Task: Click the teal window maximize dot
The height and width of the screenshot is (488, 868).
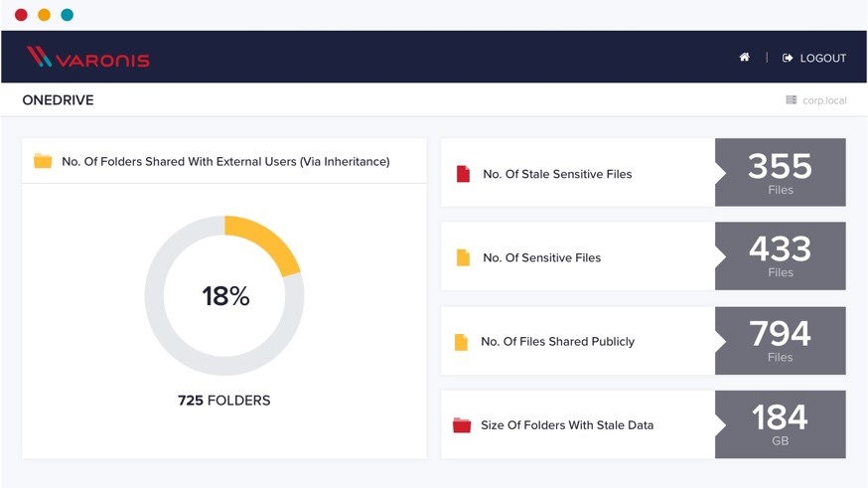Action: (x=67, y=15)
